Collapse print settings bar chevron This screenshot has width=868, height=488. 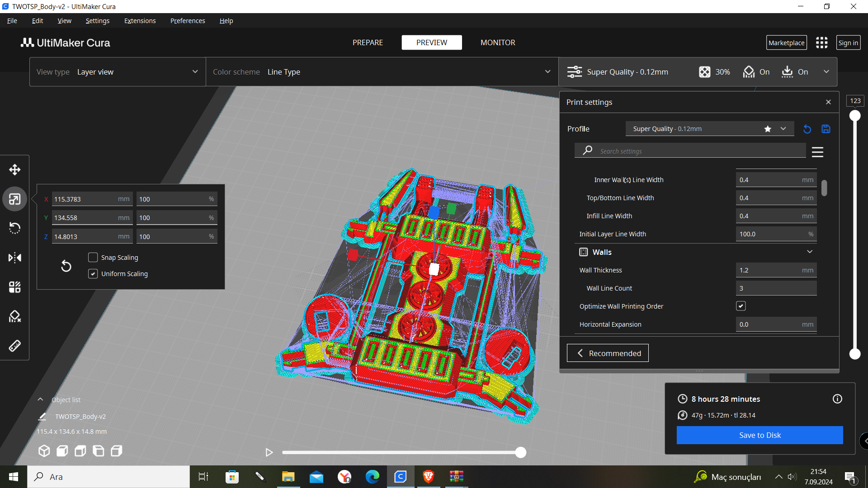(826, 72)
